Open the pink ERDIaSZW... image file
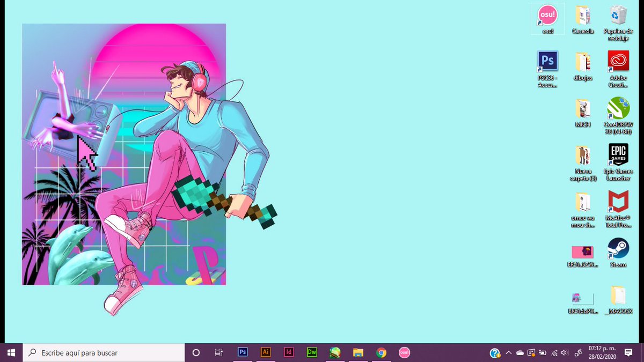 coord(583,256)
